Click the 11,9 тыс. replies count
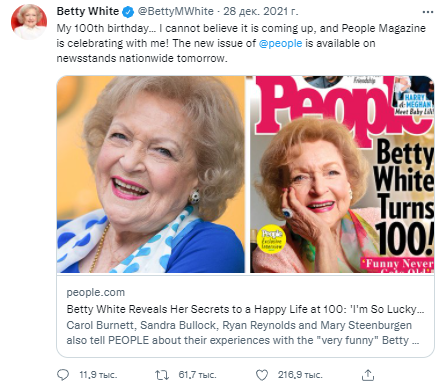This screenshot has width=445, height=390. 98,375
